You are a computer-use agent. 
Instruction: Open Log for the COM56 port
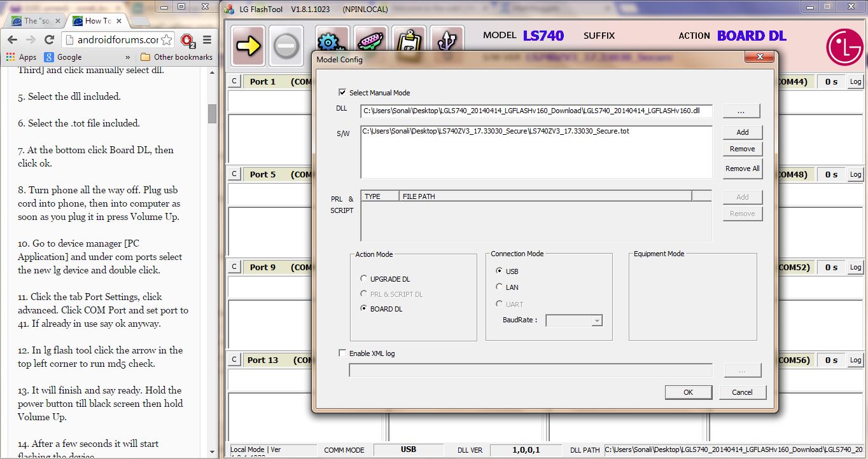point(855,360)
